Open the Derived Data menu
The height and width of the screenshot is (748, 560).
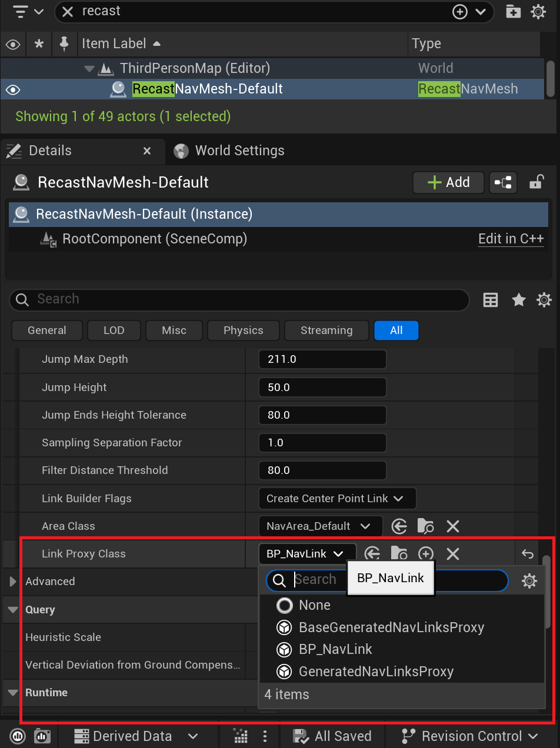tap(136, 736)
